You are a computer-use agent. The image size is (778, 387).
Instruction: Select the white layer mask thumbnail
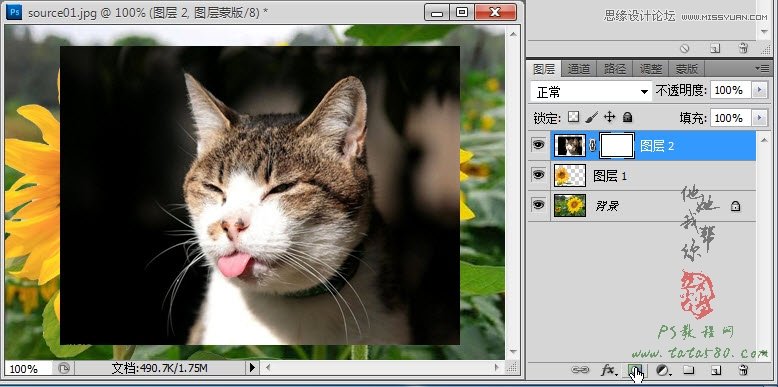click(617, 145)
